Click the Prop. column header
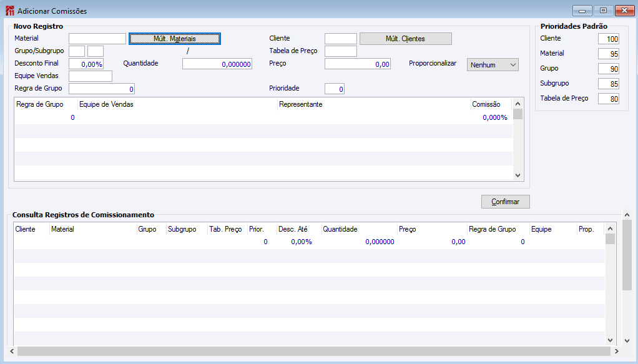 [591, 229]
